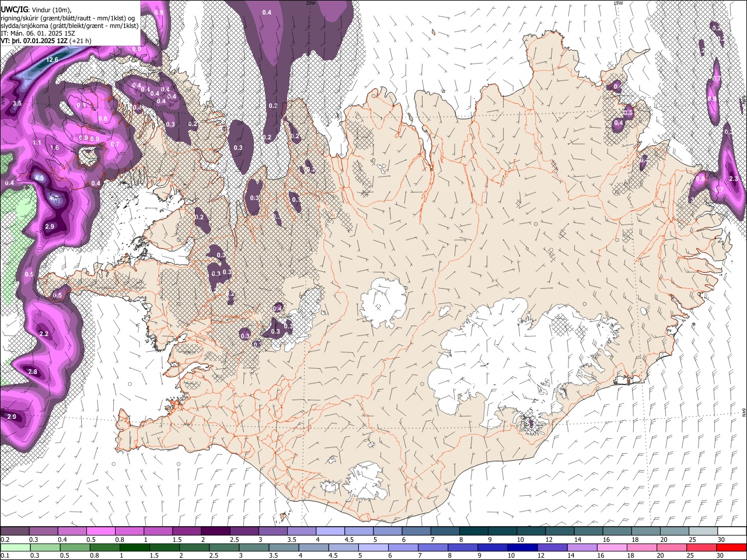Click the 1.1 precipitation value on the map
Screen dimensions: 747x560
[37, 143]
